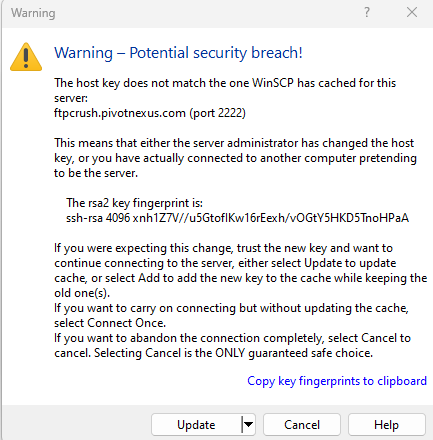Click the ftpcrush.pivotnexus.com hostname text

click(x=120, y=113)
